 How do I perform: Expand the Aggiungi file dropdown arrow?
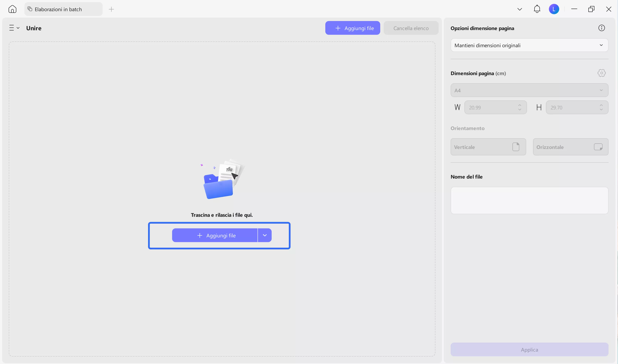265,235
